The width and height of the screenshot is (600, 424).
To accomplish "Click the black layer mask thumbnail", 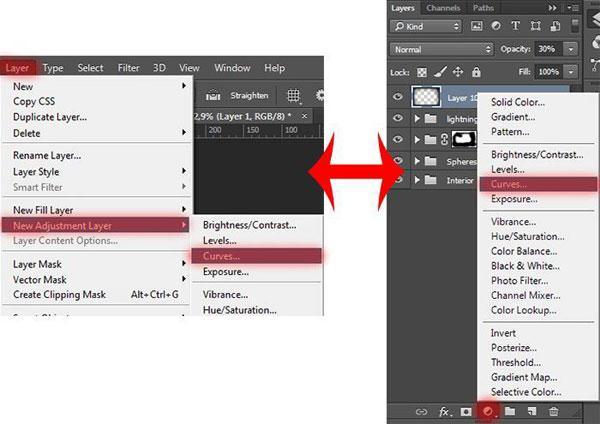I will (x=464, y=139).
